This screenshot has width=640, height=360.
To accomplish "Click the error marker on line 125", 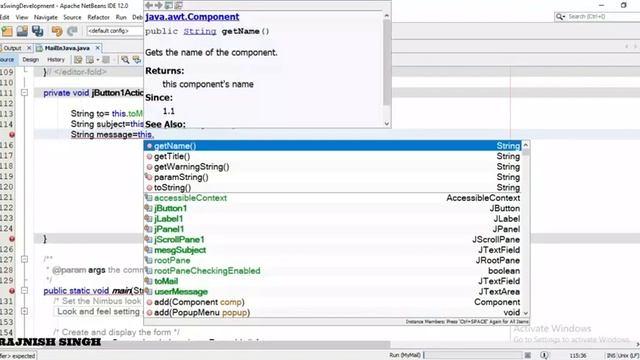I will tap(12, 239).
